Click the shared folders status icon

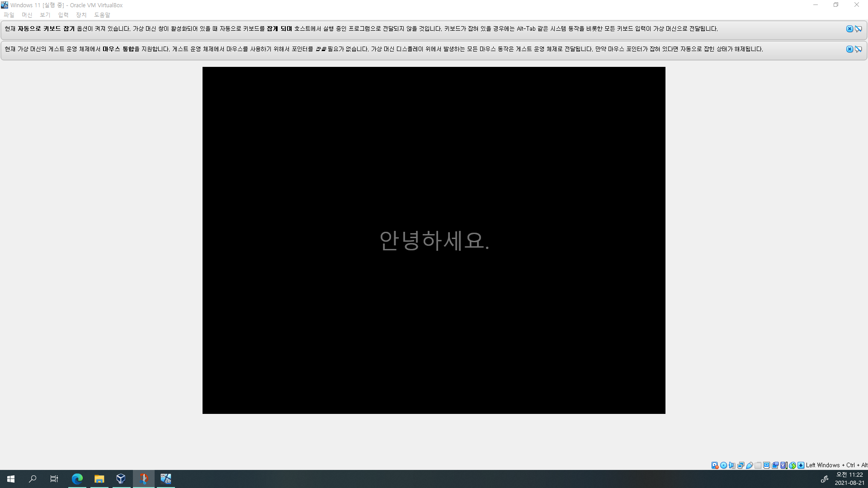pos(758,465)
